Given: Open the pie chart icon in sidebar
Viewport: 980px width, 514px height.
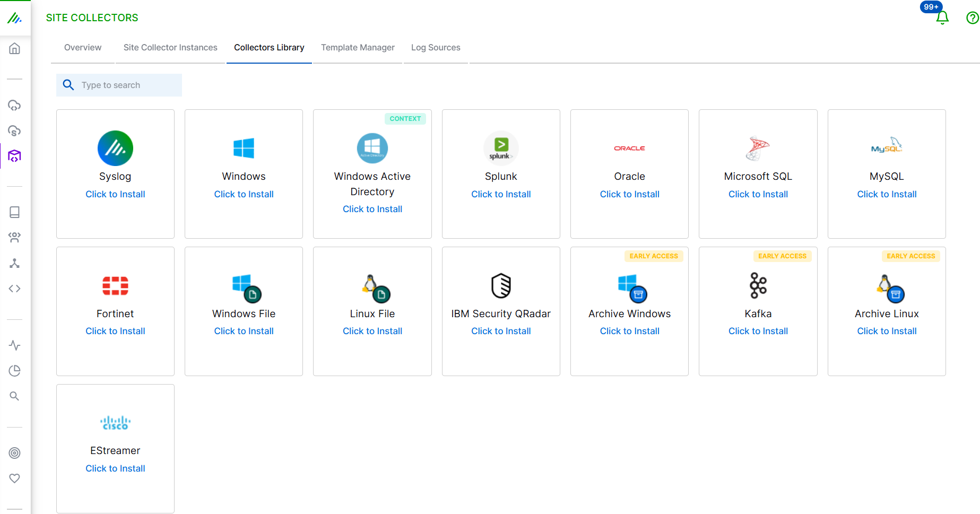Looking at the screenshot, I should [15, 371].
